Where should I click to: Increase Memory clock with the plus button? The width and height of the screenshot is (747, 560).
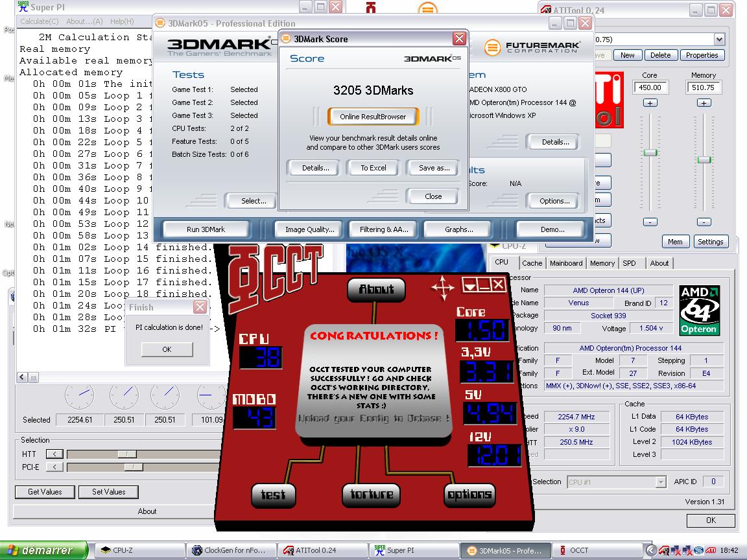(704, 103)
